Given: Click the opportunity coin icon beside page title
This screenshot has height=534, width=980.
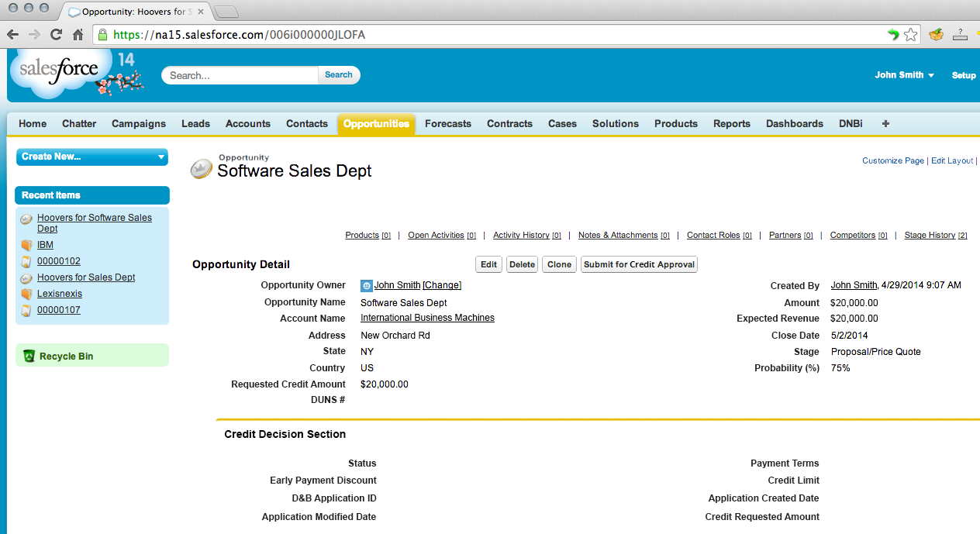Looking at the screenshot, I should click(x=202, y=169).
